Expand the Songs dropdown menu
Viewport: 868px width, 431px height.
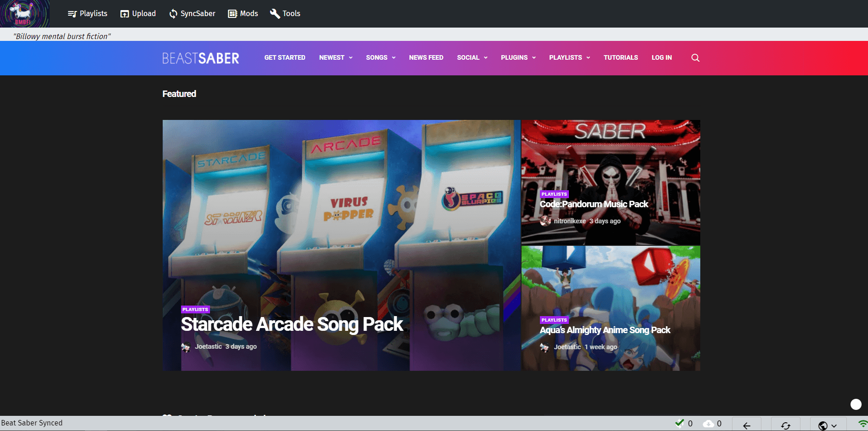pos(381,57)
